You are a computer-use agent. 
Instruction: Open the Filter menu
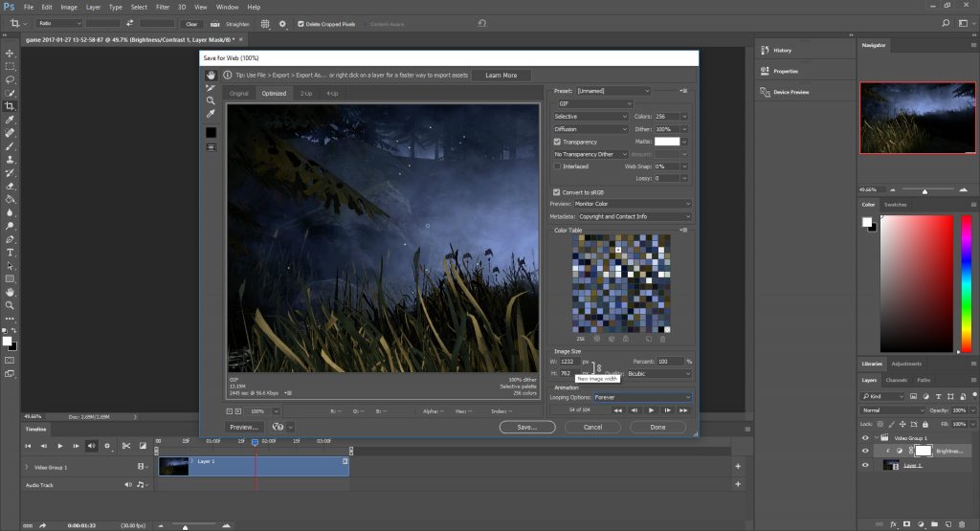pos(163,7)
